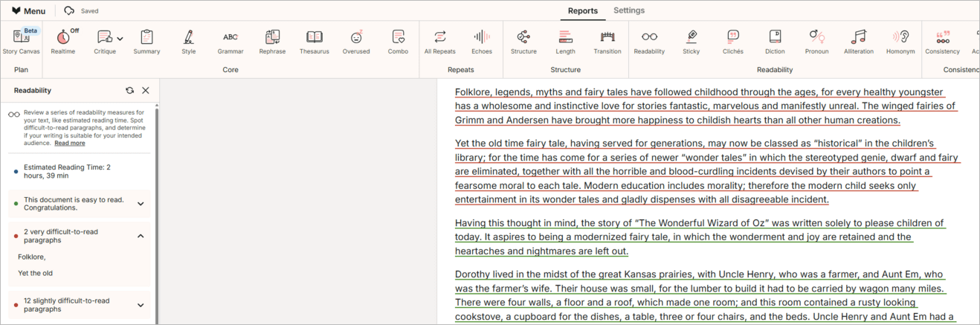Open the Critique dropdown arrow
This screenshot has width=980, height=325.
click(x=120, y=39)
